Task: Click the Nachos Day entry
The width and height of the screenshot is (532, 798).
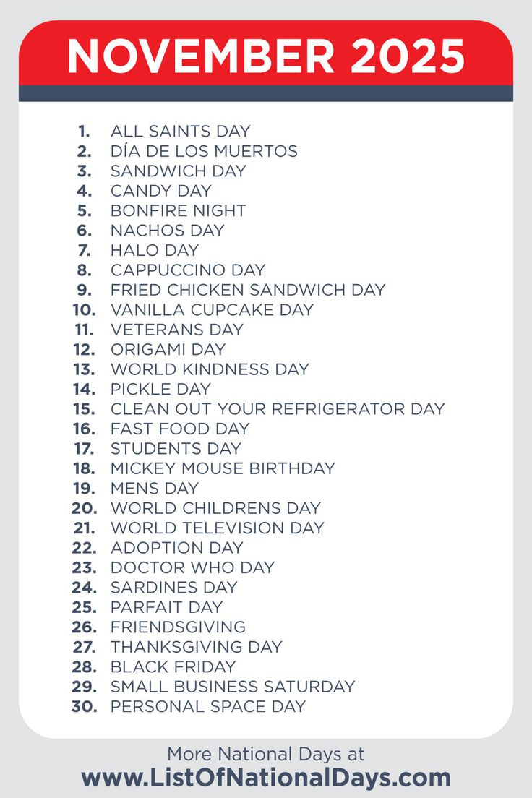Action: [x=167, y=231]
